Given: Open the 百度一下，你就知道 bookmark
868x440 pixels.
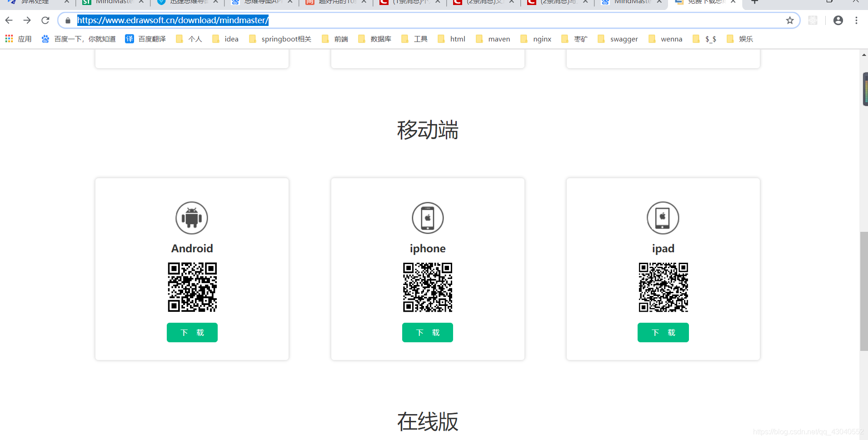Looking at the screenshot, I should point(78,39).
